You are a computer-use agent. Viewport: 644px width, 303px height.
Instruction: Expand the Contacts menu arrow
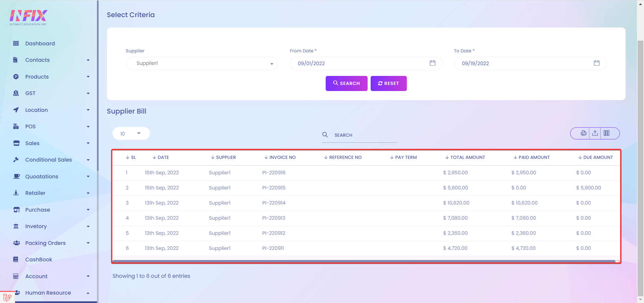pos(88,60)
